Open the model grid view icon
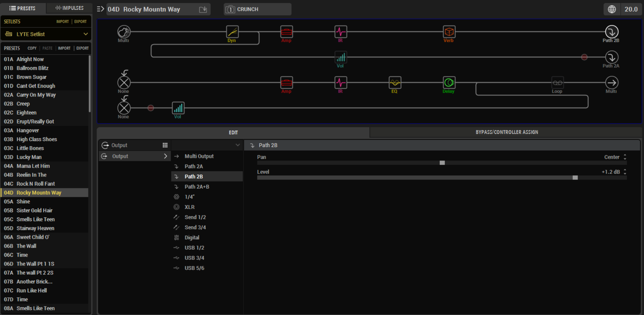644x315 pixels. [165, 145]
